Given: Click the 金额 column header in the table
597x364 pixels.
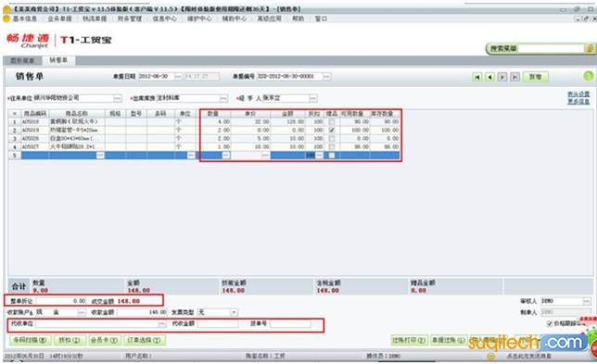Looking at the screenshot, I should pos(287,113).
